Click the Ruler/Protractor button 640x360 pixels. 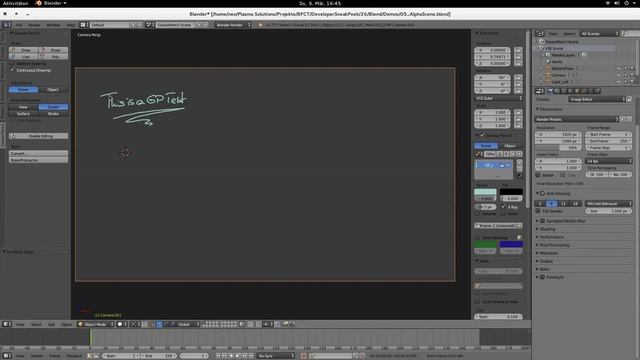click(38, 160)
